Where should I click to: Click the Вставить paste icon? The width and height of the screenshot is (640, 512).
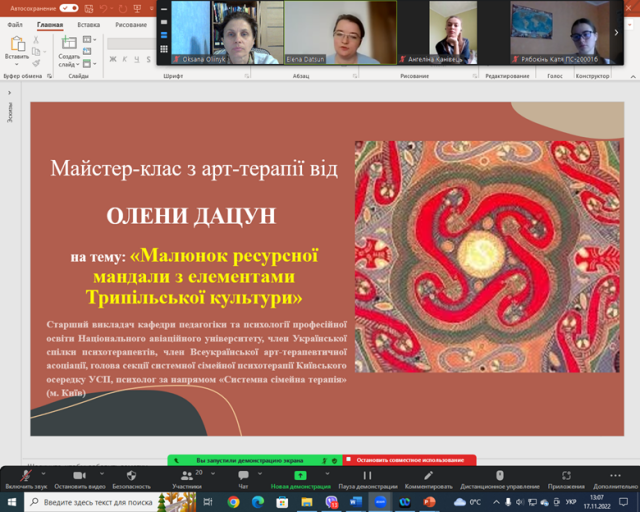click(x=17, y=44)
